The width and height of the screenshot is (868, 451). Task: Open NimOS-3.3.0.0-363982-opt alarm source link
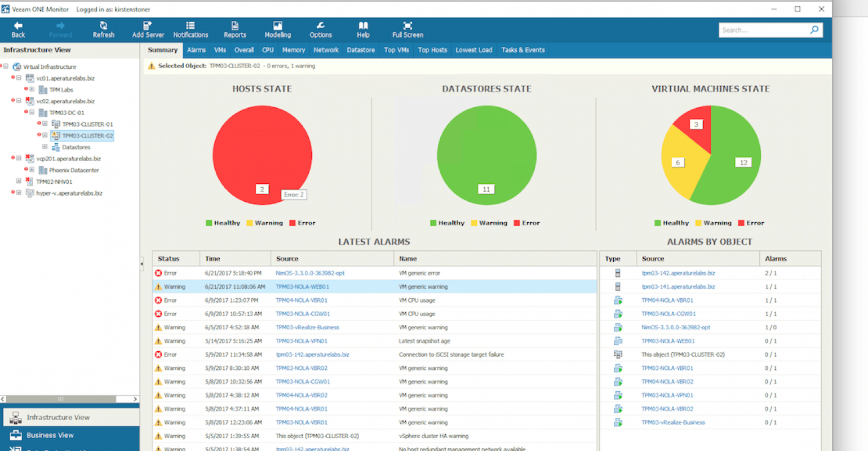310,273
